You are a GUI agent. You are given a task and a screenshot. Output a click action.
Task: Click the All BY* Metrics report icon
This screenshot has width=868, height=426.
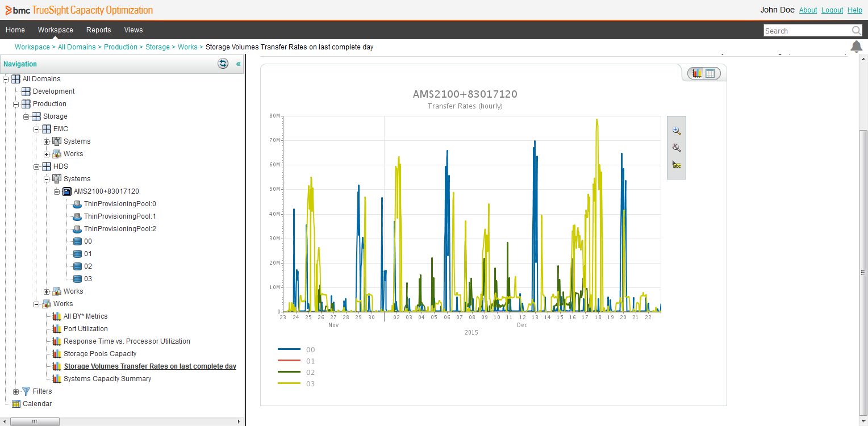pos(57,316)
